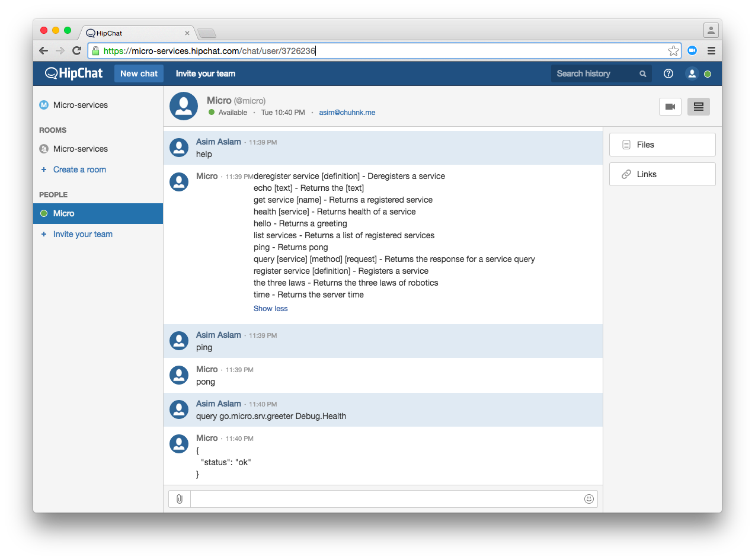Open the emoticon smiley picker
Screen dimensions: 755x560
click(589, 499)
